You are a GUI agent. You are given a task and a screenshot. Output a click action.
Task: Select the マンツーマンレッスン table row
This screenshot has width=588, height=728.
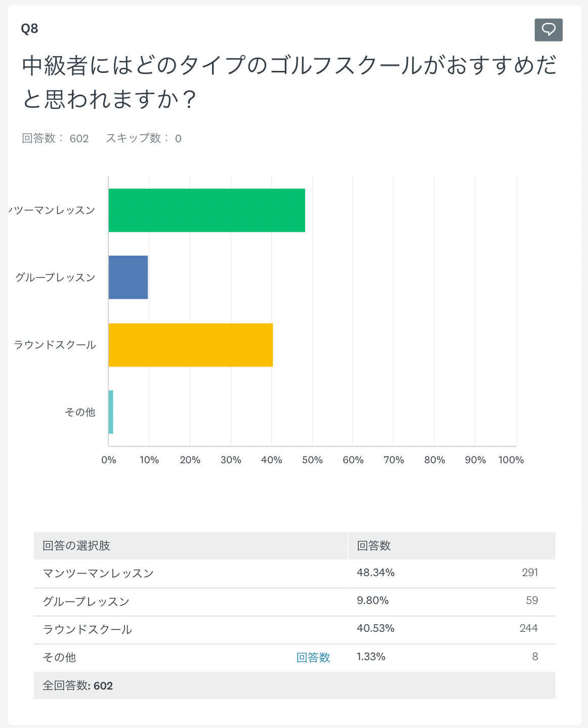point(98,574)
